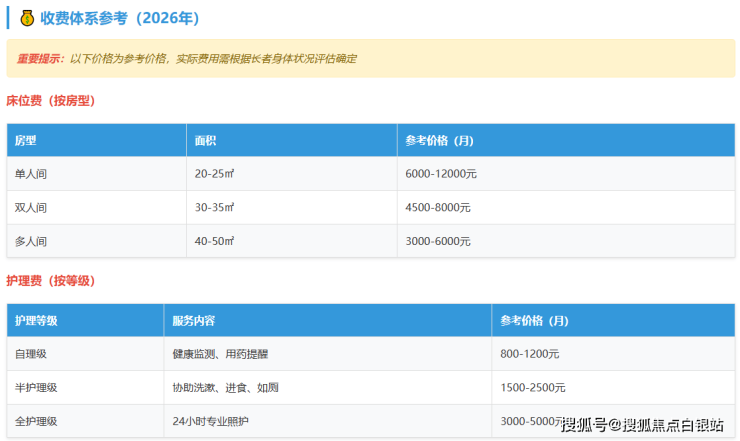Select the 自理级 row cell
This screenshot has height=441, width=740.
[31, 354]
